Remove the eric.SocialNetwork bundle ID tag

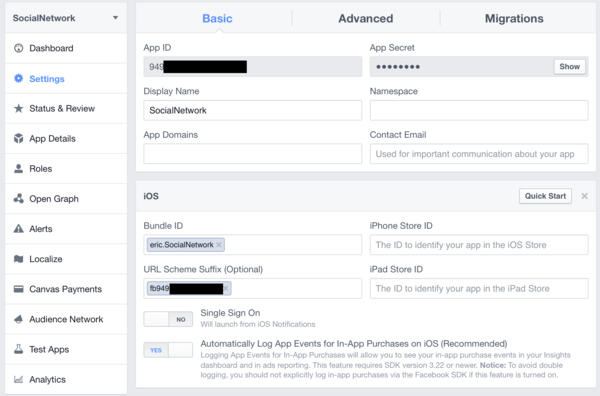[x=219, y=245]
